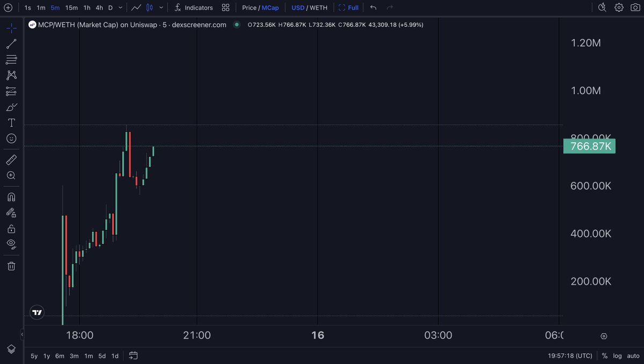
Task: Open the Indicators panel
Action: click(x=193, y=8)
